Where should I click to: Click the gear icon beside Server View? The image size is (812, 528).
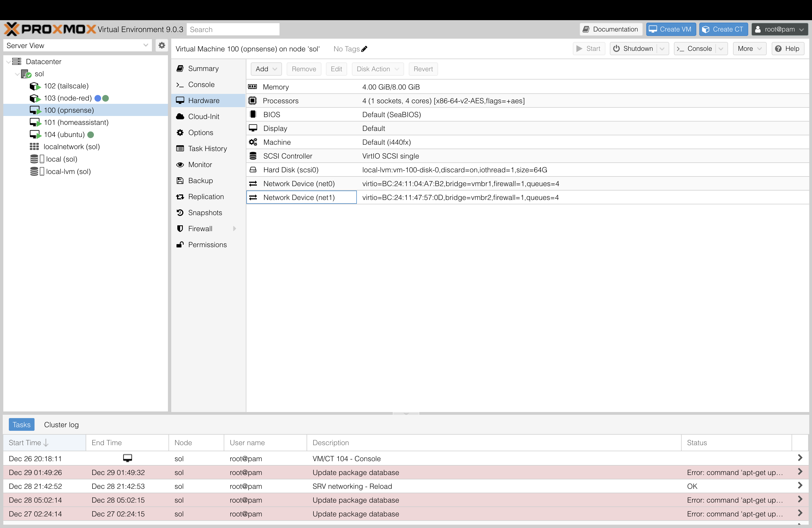(x=162, y=45)
